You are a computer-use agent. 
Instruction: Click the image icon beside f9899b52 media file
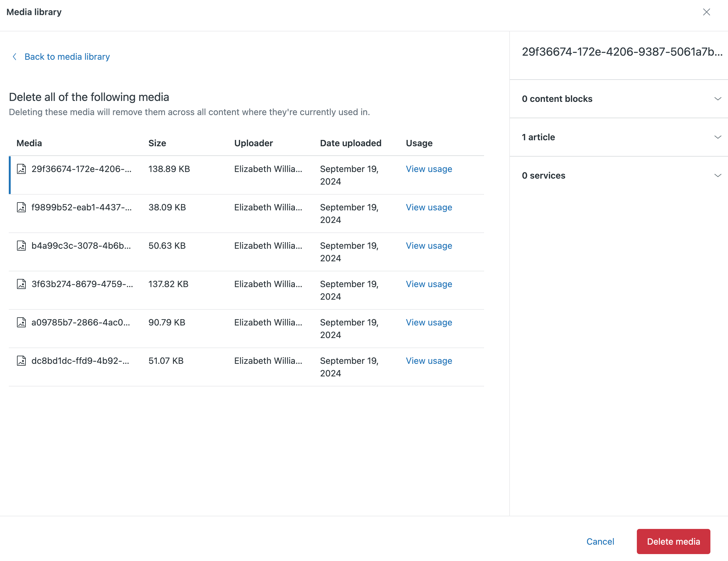(x=21, y=208)
